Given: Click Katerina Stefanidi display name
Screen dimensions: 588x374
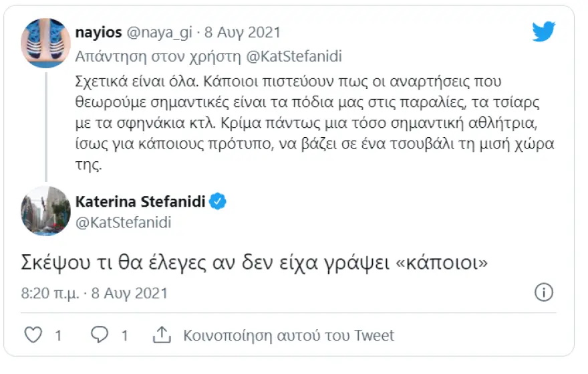Looking at the screenshot, I should 140,201.
